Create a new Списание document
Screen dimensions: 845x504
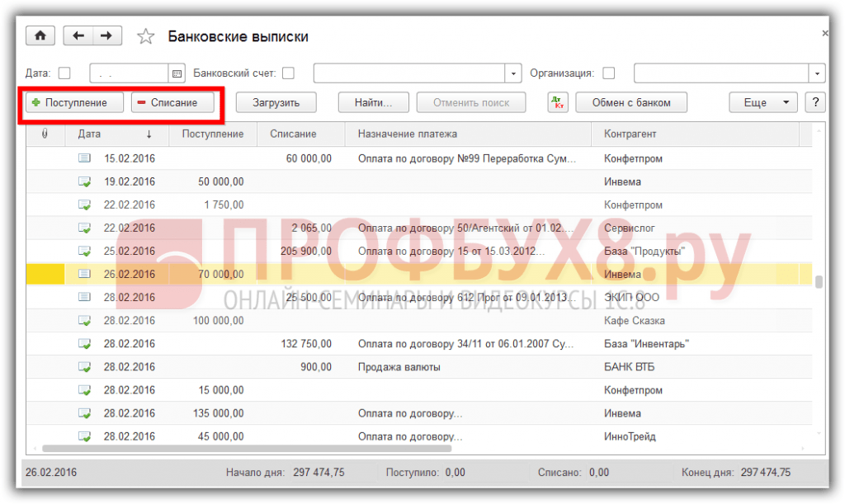[173, 102]
